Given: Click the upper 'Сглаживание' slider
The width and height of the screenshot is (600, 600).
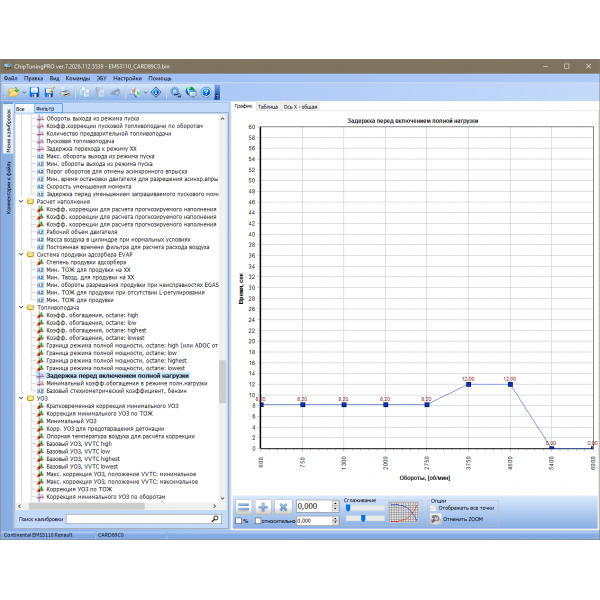Looking at the screenshot, I should (363, 507).
